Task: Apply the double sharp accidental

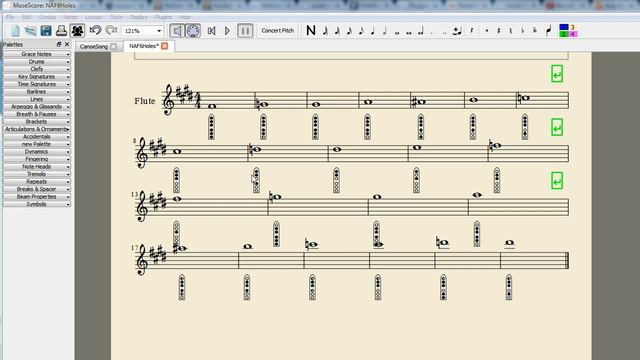Action: click(487, 30)
